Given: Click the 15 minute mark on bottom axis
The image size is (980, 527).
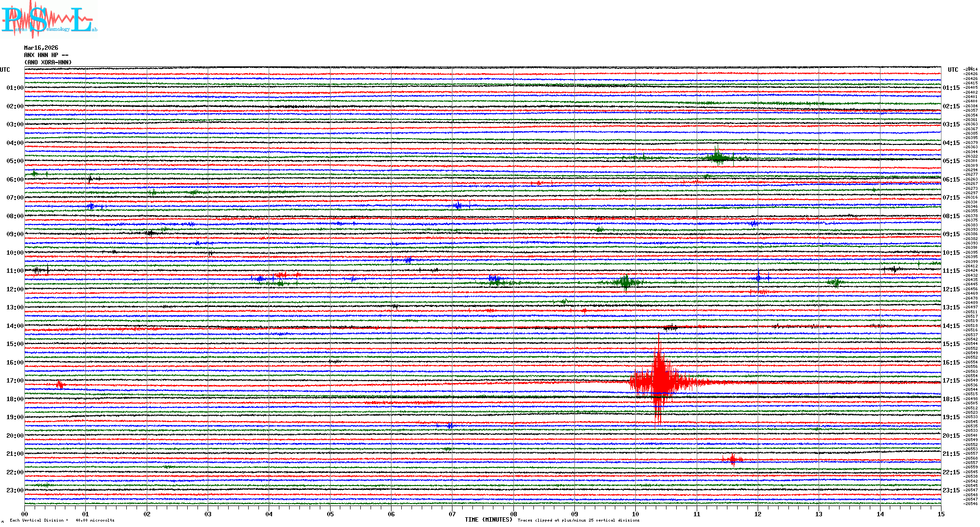Looking at the screenshot, I should pos(941,514).
